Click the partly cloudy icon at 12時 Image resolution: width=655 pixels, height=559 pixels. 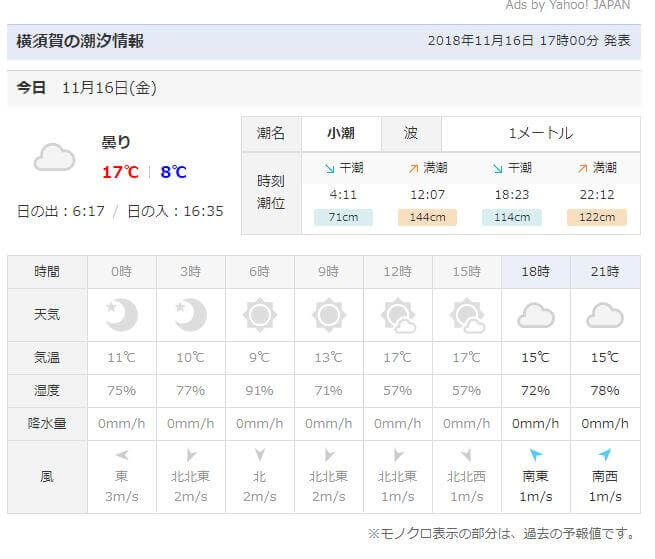(x=398, y=315)
